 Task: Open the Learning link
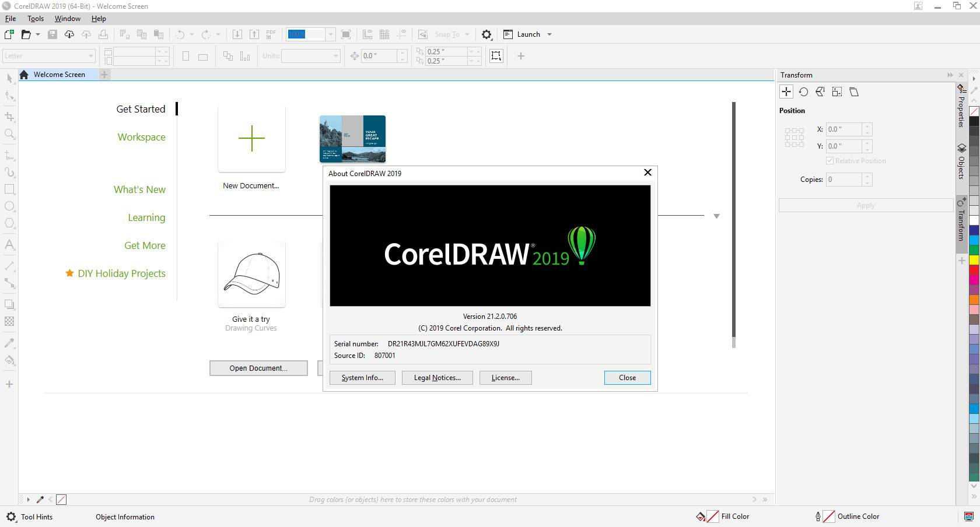pos(146,217)
